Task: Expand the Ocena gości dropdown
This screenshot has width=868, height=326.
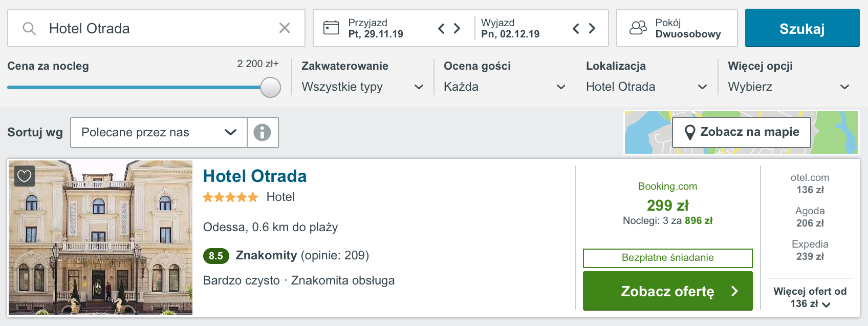Action: (505, 87)
